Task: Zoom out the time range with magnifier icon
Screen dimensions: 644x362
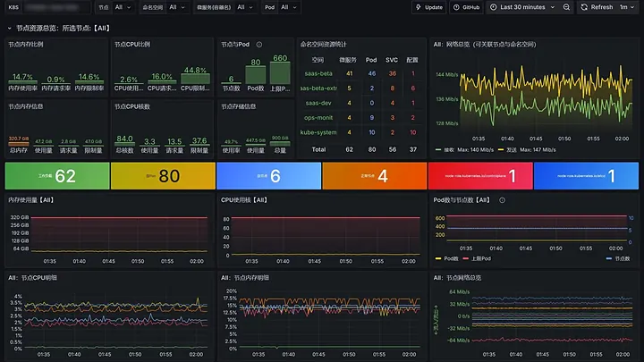Action: coord(566,7)
